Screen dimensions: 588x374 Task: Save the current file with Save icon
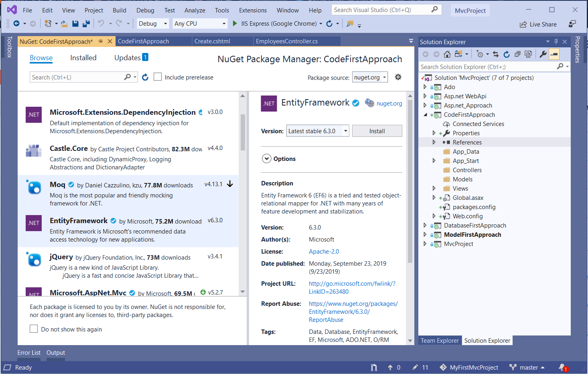75,24
